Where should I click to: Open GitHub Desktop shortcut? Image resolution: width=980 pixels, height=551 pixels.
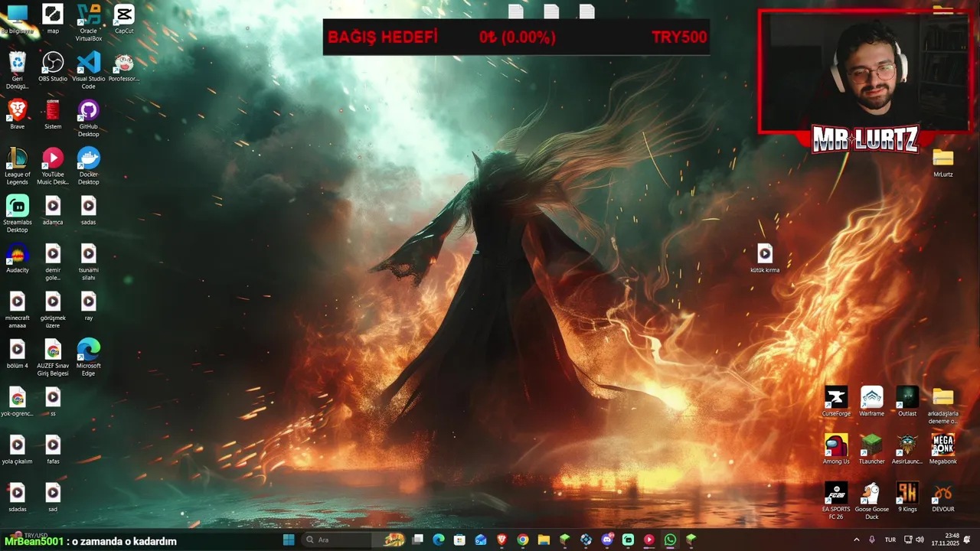(89, 118)
